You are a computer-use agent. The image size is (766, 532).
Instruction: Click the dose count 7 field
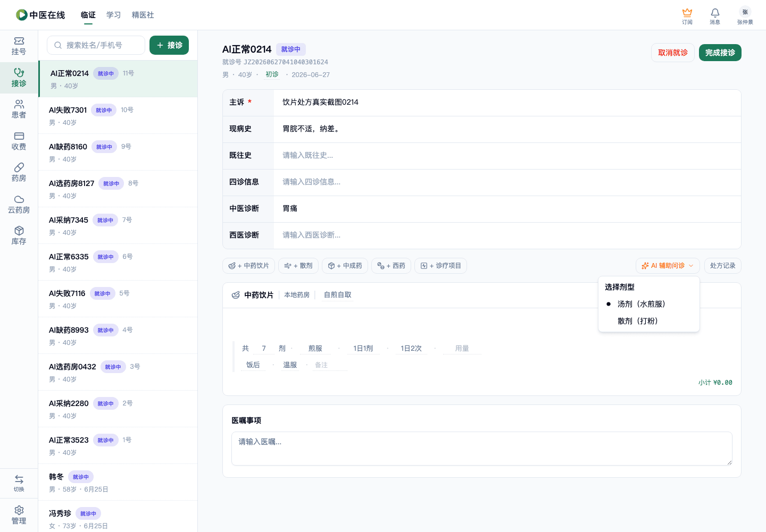264,349
